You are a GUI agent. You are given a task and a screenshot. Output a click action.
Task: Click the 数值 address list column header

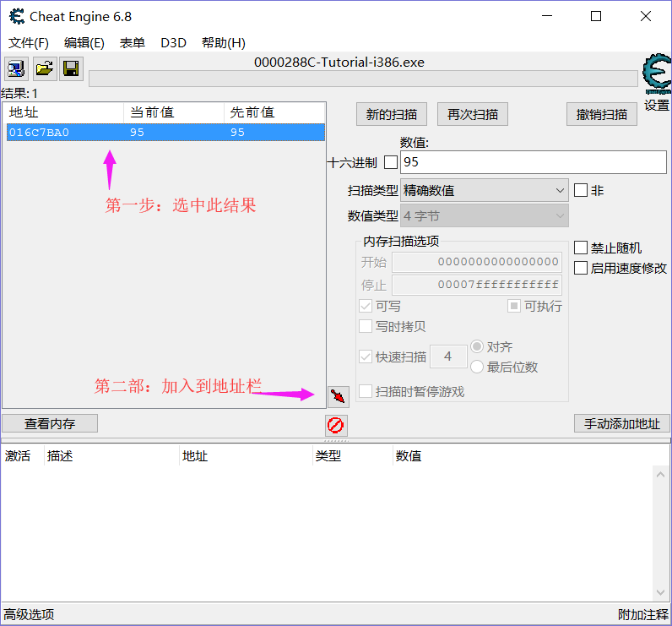pos(531,455)
